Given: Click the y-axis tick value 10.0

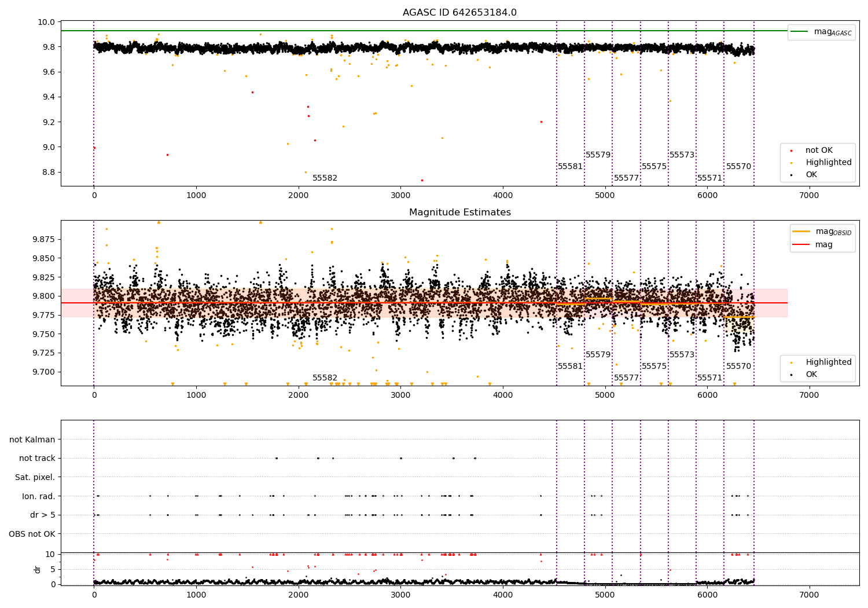Looking at the screenshot, I should pos(47,22).
